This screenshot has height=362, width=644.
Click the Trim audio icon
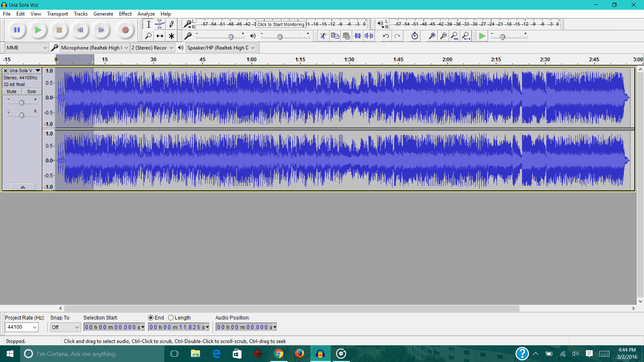click(358, 36)
